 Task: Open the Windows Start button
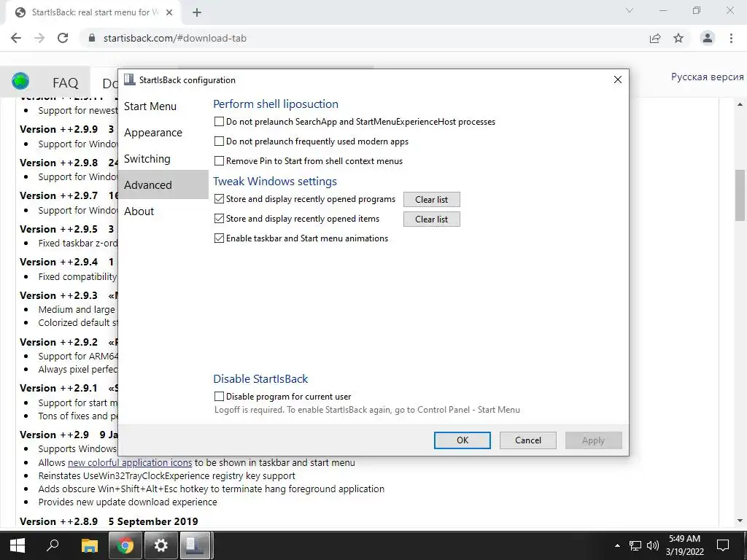point(18,545)
